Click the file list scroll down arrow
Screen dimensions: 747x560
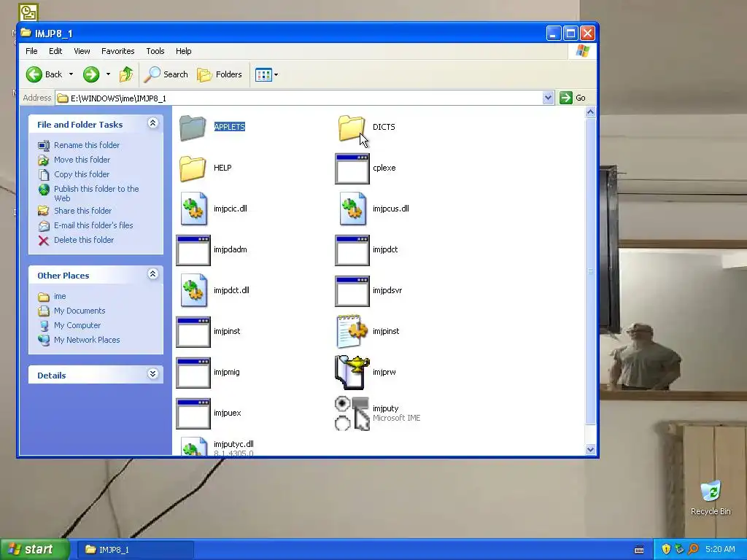tap(590, 449)
